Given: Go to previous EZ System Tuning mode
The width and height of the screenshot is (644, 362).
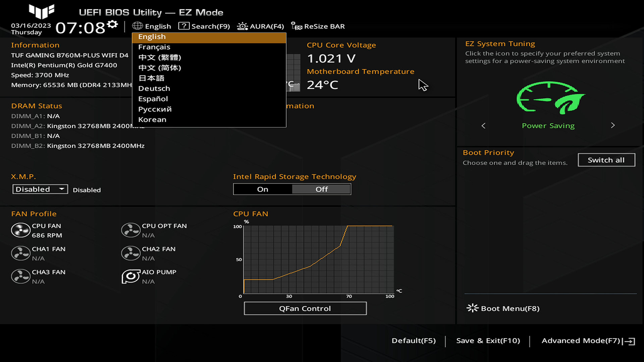Looking at the screenshot, I should coord(483,126).
